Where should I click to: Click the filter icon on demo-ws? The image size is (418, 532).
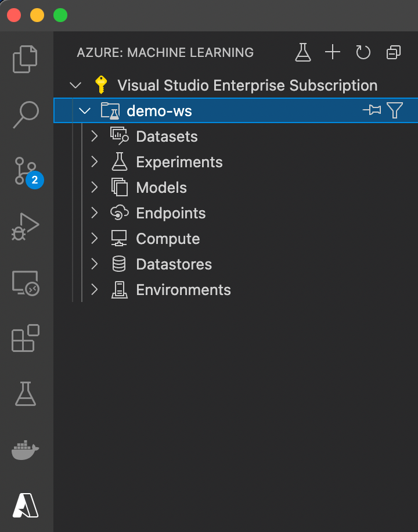click(x=395, y=110)
